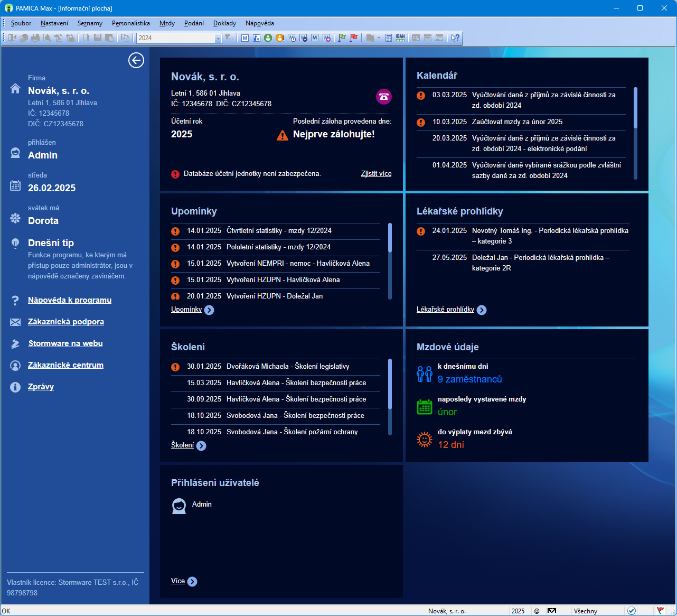Click the save toolbar icon

(98, 38)
